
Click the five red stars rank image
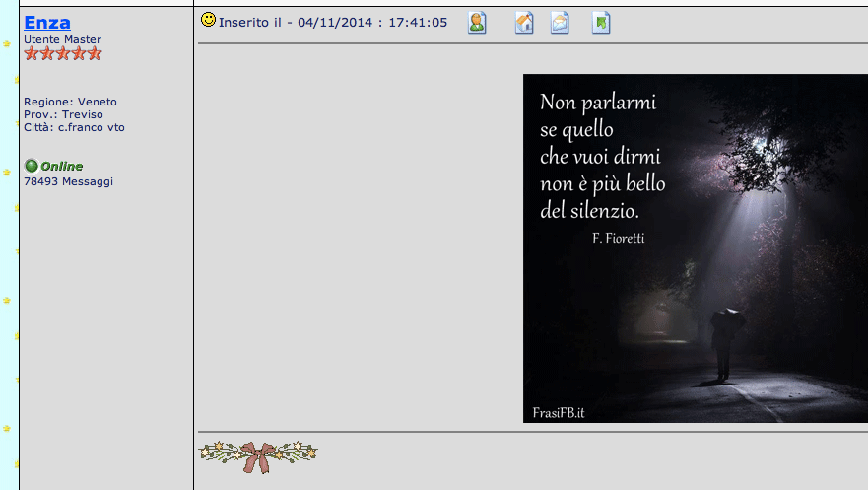(63, 53)
